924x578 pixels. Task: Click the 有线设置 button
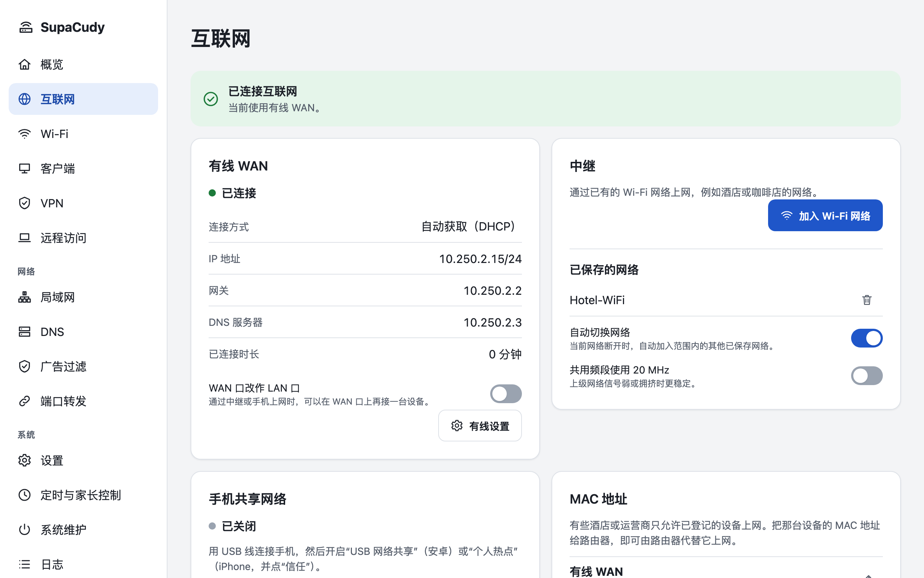tap(480, 426)
